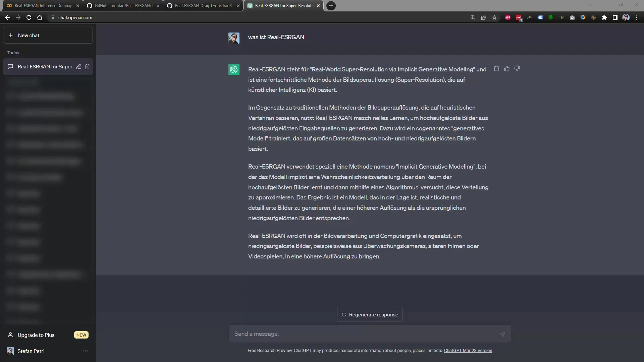644x362 pixels.
Task: Click the ChatGPT logo icon in response
Action: pos(233,69)
